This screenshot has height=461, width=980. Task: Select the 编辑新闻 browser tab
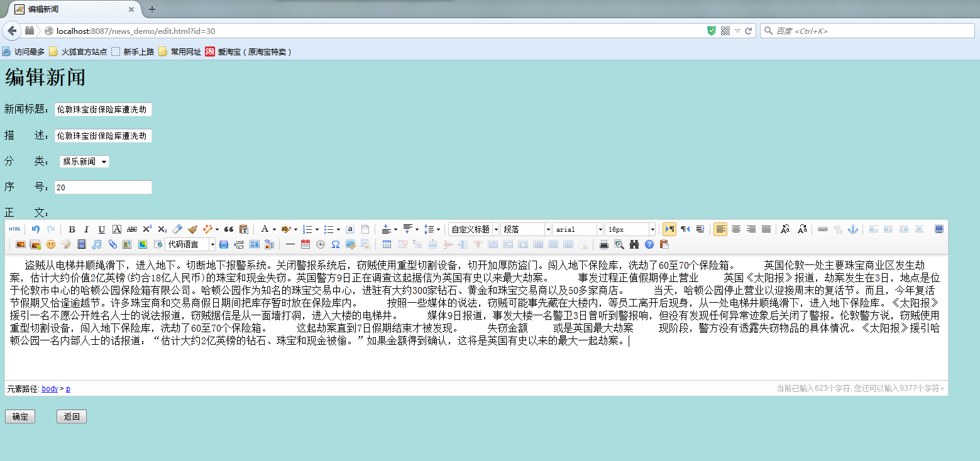(74, 9)
